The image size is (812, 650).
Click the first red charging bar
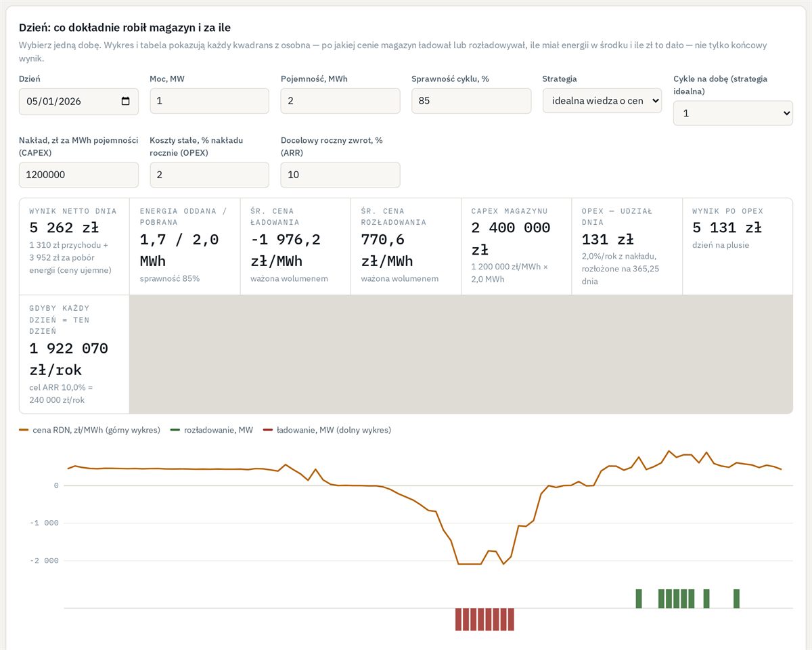click(458, 620)
